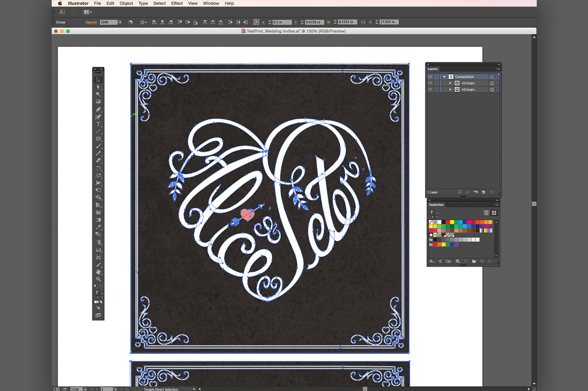Select the Swatches panel tab
Image resolution: width=588 pixels, height=391 pixels.
click(x=436, y=205)
